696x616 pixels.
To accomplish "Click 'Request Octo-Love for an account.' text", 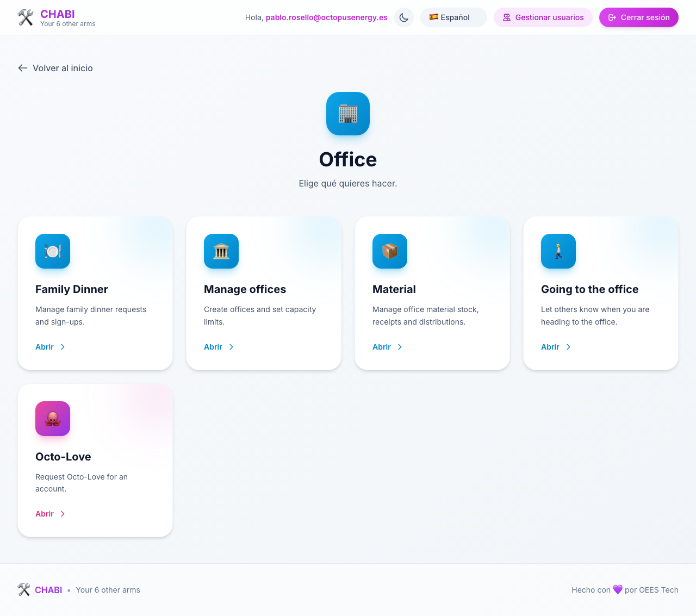I will click(x=82, y=483).
